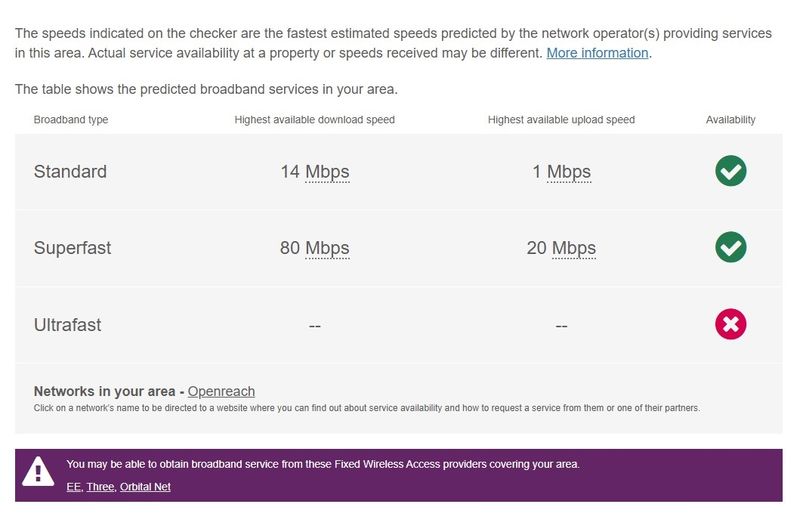Follow the Orbital Net provider link
This screenshot has width=800, height=514.
point(145,487)
